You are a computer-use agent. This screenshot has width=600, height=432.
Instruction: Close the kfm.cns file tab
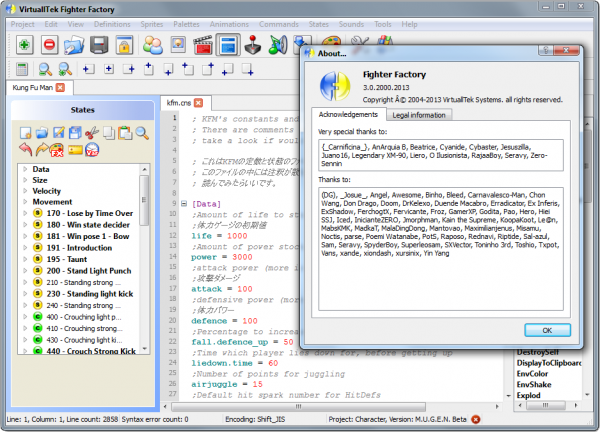coord(198,103)
